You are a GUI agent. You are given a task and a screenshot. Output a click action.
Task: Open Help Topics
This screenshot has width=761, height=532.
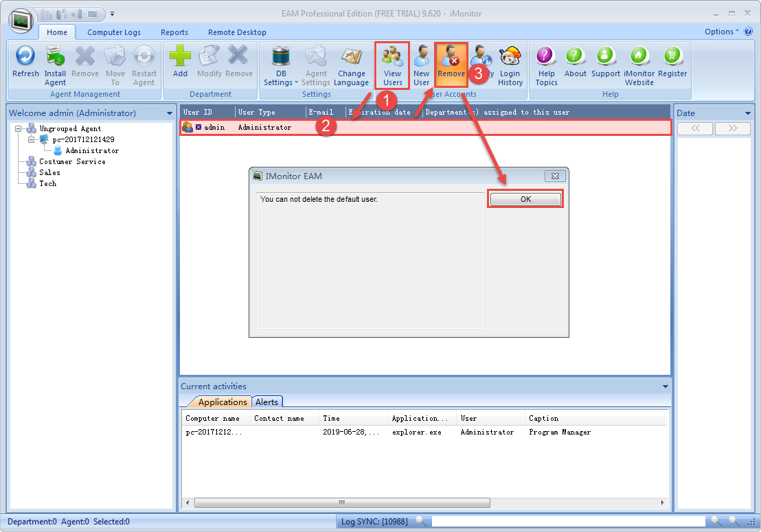coord(546,66)
